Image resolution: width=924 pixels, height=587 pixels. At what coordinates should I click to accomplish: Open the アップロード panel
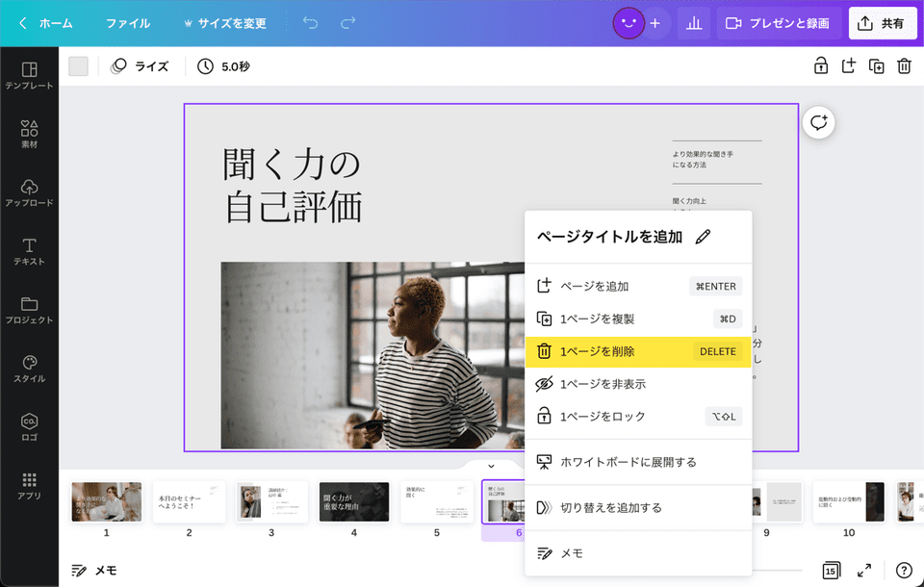31,188
